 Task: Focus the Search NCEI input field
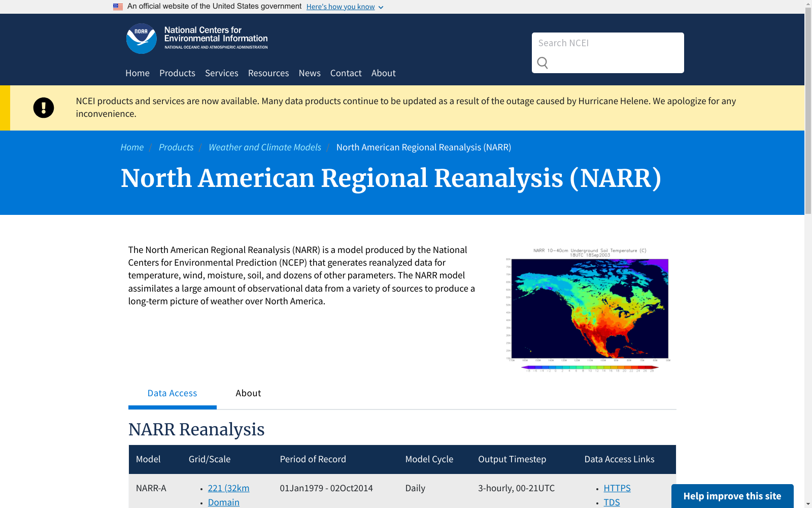pos(608,43)
